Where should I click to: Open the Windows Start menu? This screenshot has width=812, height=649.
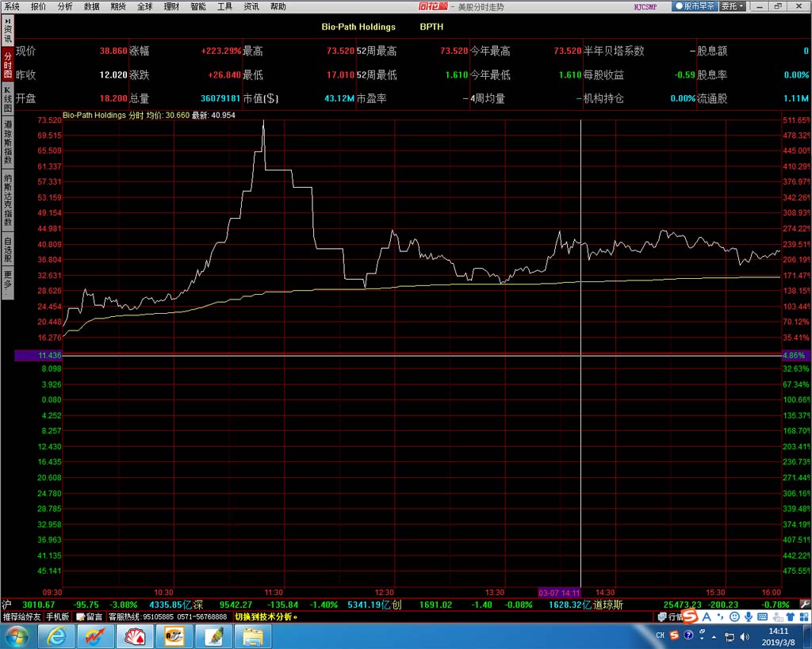click(17, 636)
